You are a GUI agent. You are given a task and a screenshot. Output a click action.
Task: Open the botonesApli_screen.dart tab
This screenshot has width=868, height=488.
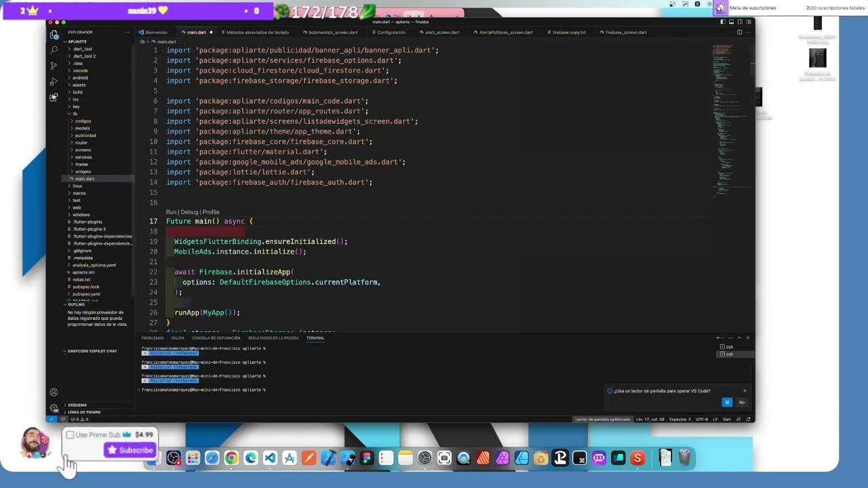[333, 32]
